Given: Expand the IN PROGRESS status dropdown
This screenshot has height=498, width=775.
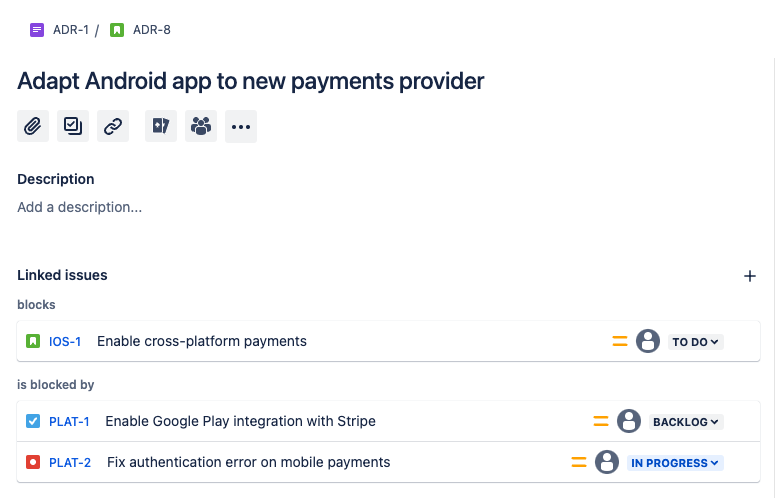Looking at the screenshot, I should point(675,463).
